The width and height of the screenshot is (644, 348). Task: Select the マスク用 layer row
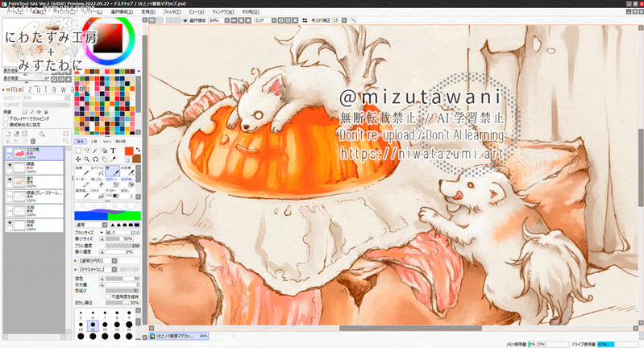click(x=34, y=154)
